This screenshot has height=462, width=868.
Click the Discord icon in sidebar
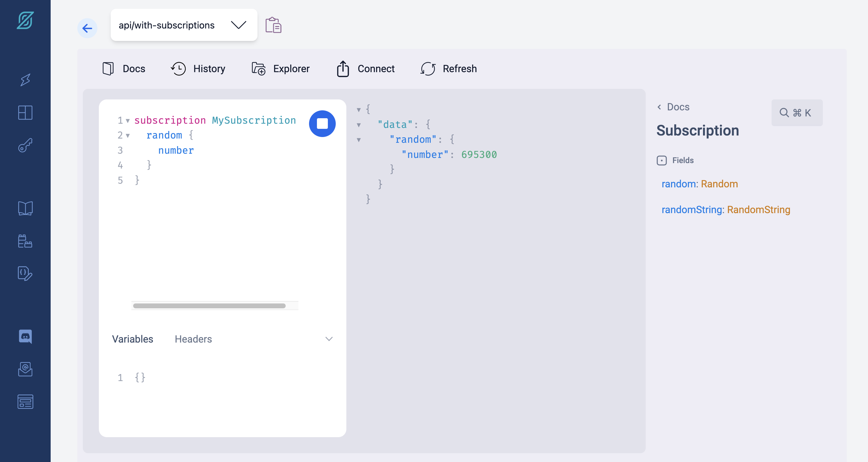[x=25, y=337]
